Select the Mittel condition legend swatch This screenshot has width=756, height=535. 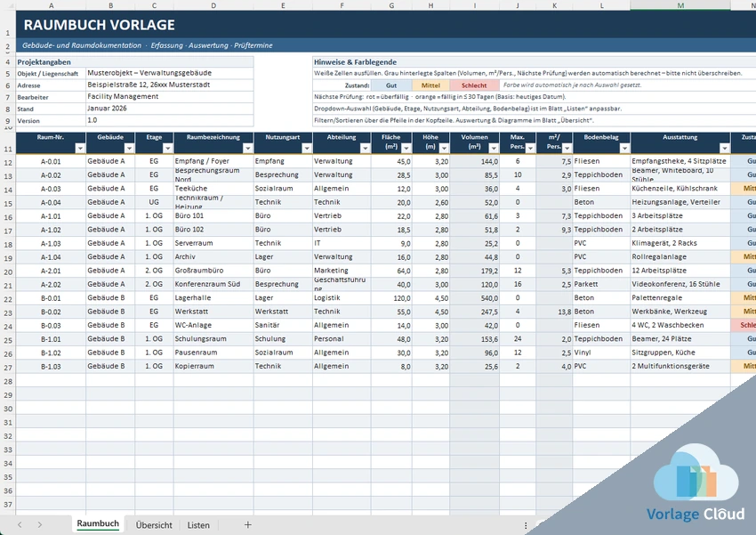tap(430, 85)
